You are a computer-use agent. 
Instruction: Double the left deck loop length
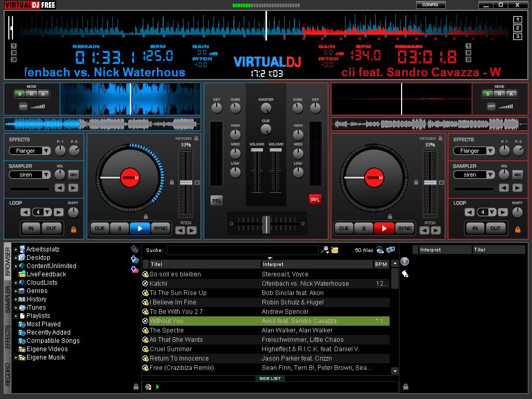[x=59, y=212]
